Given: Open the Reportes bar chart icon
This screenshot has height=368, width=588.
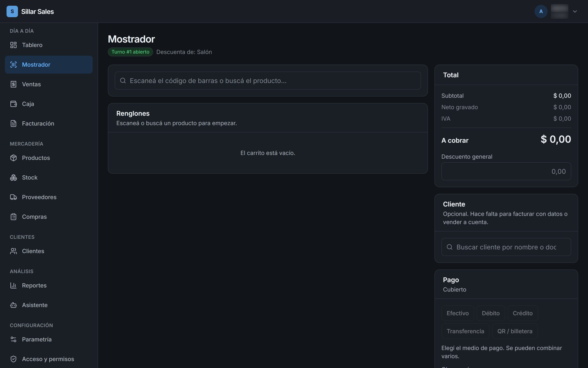Looking at the screenshot, I should click(13, 285).
